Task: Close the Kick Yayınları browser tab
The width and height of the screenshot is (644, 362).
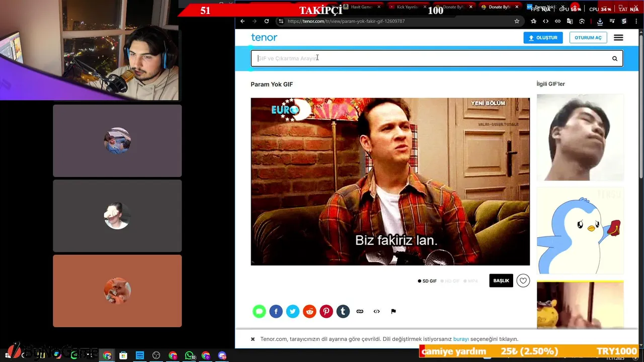Action: point(425,7)
